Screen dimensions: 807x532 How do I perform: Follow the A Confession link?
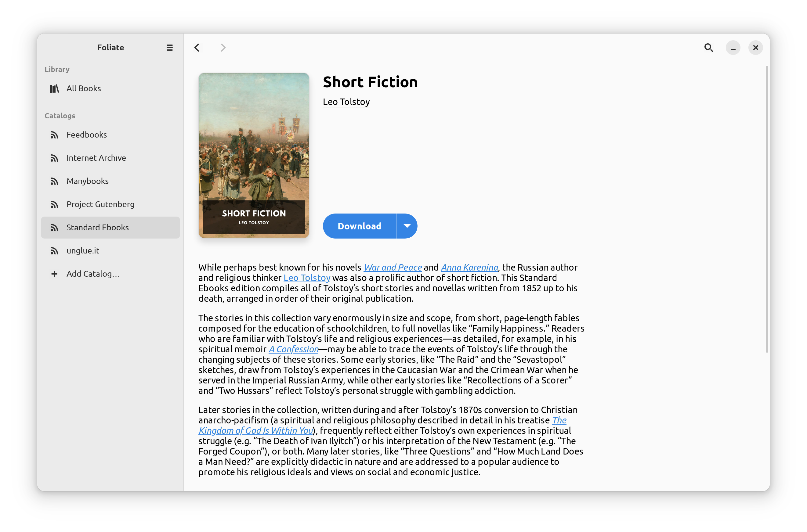293,349
